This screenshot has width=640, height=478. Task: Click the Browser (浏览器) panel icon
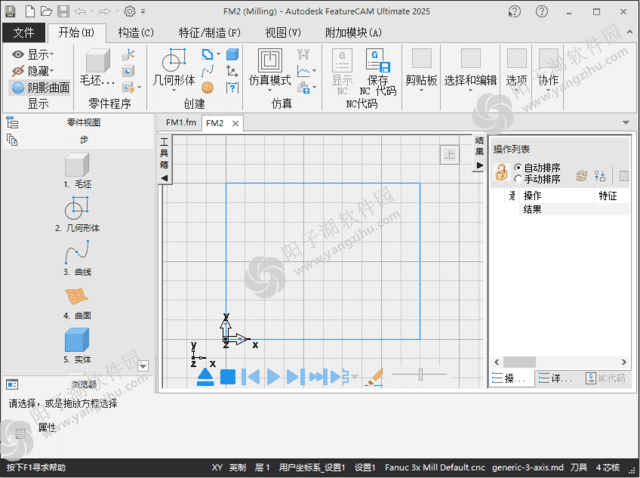(x=12, y=385)
